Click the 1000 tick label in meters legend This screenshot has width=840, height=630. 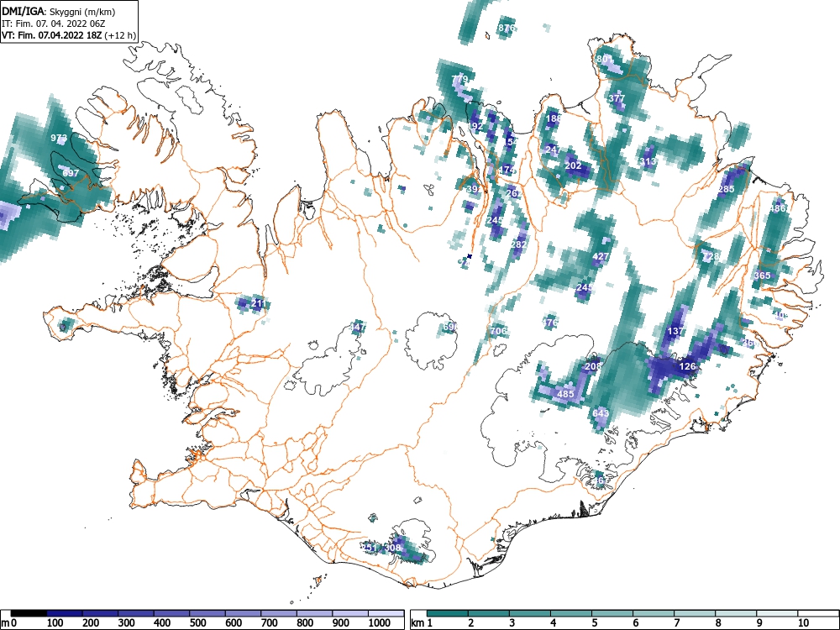coord(380,623)
